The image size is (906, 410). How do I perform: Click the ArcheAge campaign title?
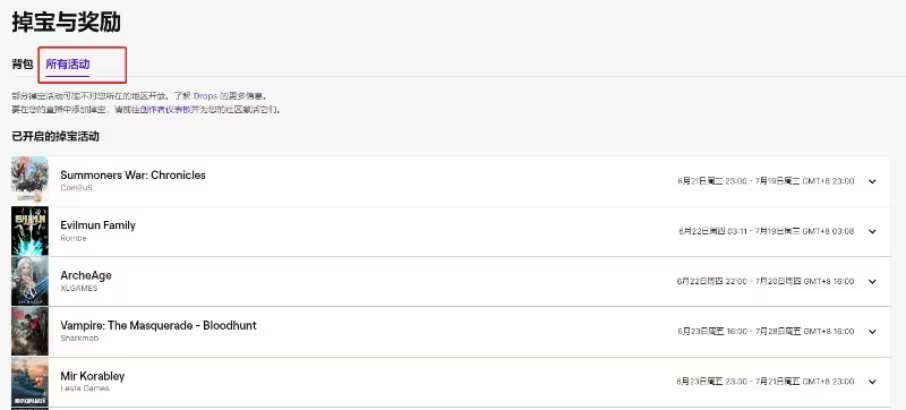84,275
